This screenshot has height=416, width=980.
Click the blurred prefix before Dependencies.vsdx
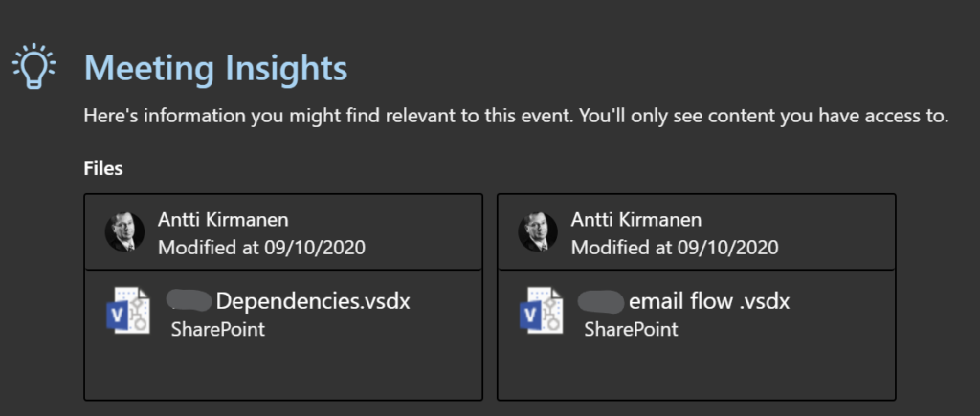click(x=190, y=300)
